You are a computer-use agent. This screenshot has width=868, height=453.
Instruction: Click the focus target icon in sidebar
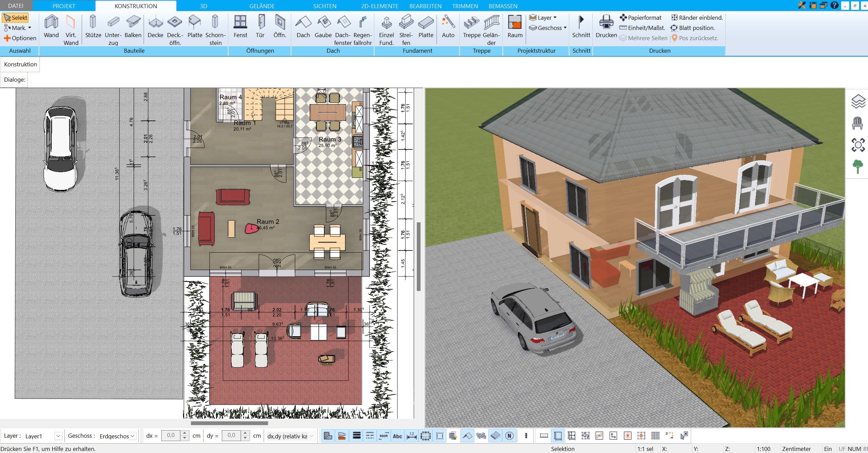858,145
